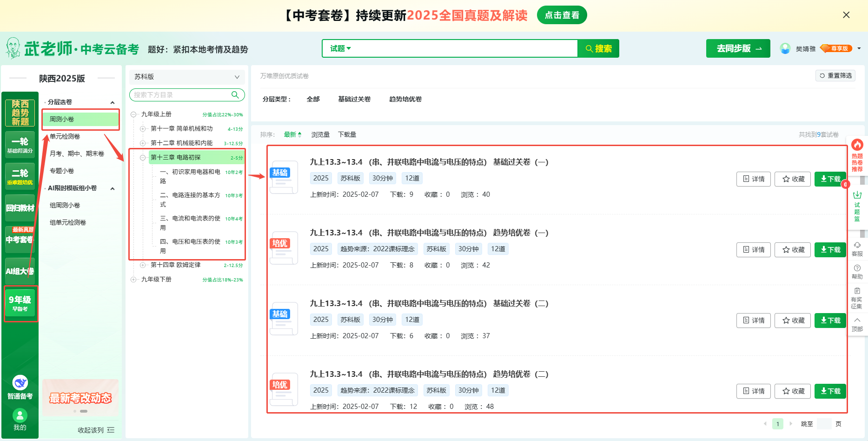Viewport: 868px width, 441px height.
Task: Click the 尊享版 membership badge
Action: [836, 48]
